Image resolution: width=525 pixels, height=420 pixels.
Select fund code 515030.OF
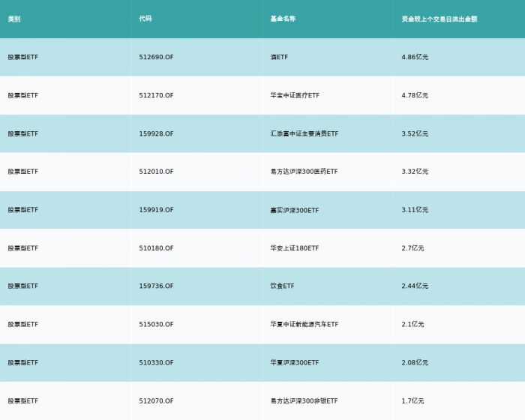coord(156,324)
